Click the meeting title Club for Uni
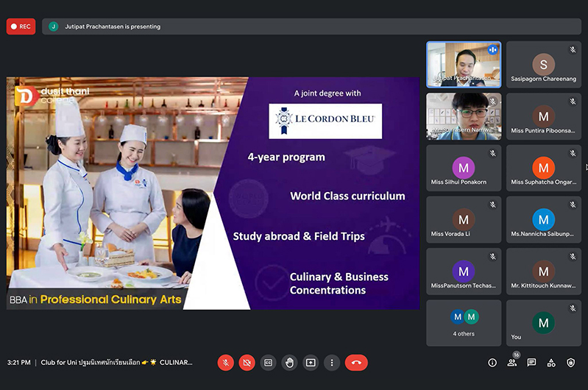The height and width of the screenshot is (390, 588). [116, 363]
